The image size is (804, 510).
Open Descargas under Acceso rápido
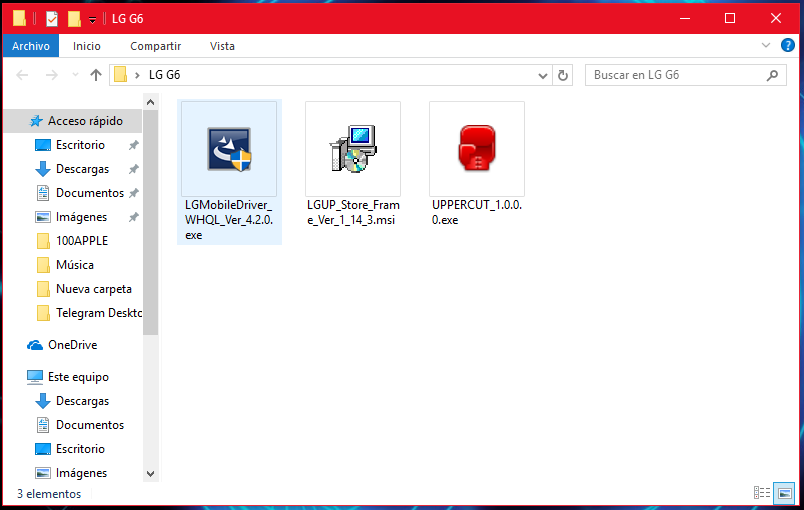(82, 169)
